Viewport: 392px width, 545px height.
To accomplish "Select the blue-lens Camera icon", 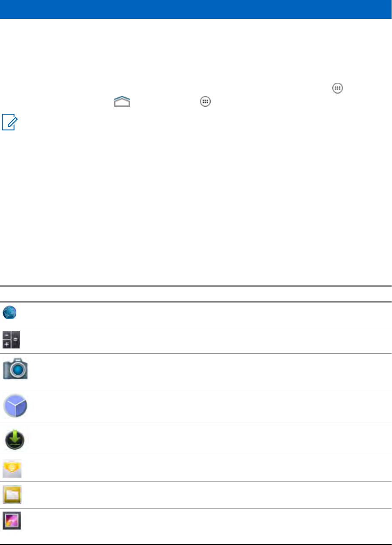I will (x=16, y=368).
